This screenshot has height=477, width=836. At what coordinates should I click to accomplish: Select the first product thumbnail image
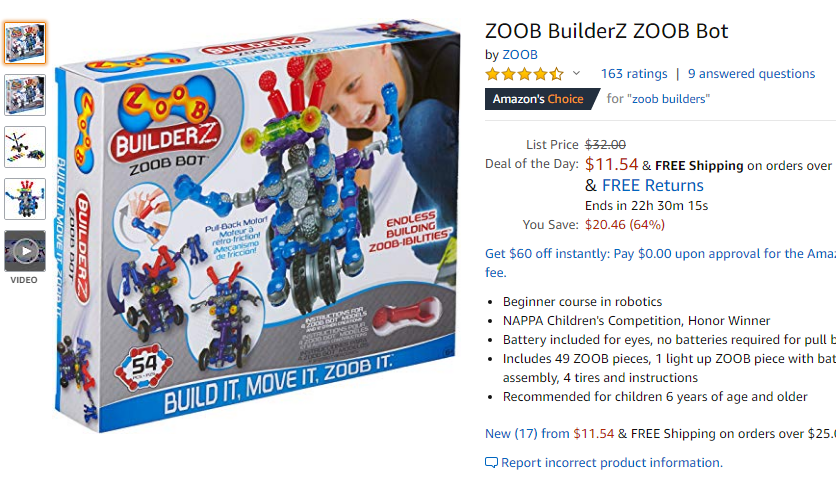pos(25,43)
